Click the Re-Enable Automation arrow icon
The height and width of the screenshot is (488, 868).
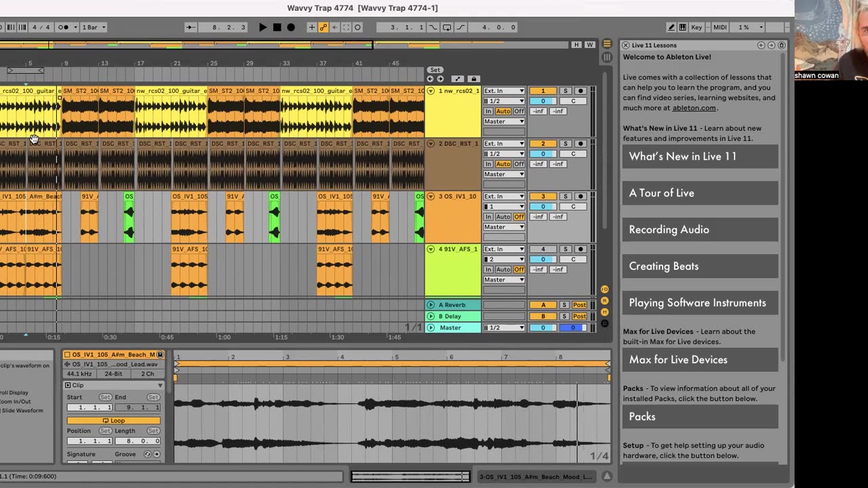click(x=335, y=27)
